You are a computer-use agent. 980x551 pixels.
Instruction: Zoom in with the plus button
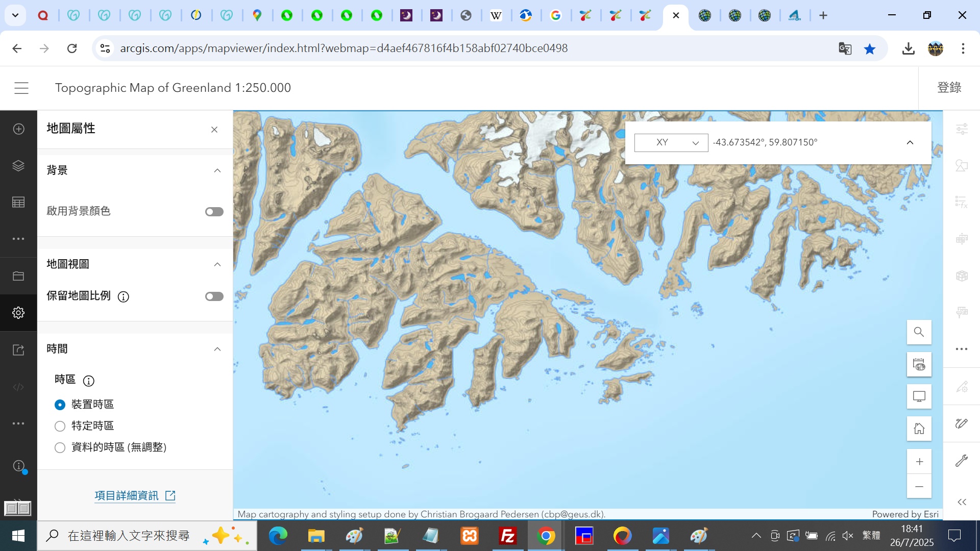click(919, 462)
